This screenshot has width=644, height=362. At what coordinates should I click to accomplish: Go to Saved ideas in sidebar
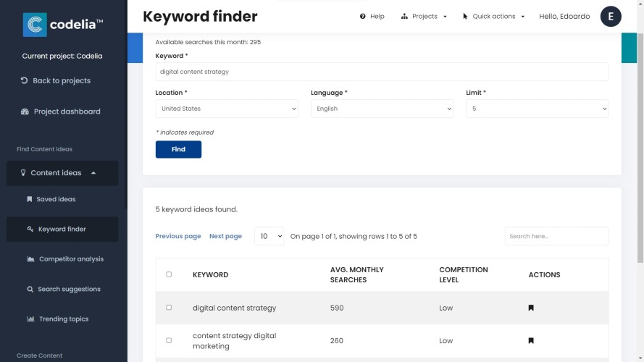click(x=56, y=199)
